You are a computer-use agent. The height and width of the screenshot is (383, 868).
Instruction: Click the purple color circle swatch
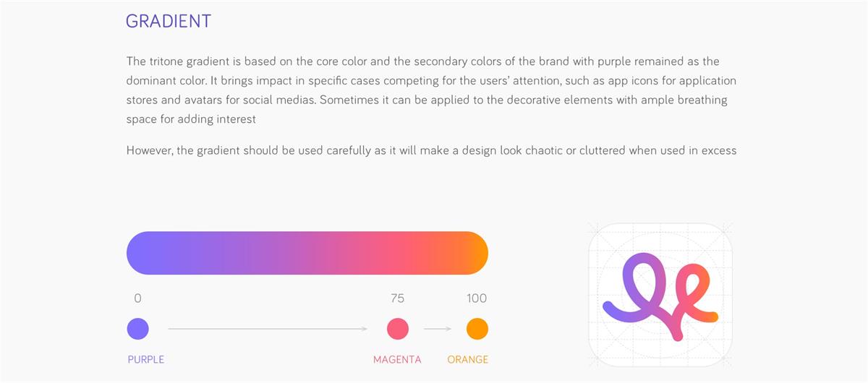point(137,329)
